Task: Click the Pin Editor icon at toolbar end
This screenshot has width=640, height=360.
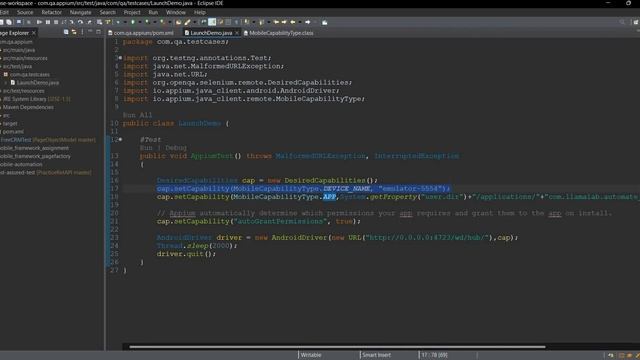Action: coord(324,22)
